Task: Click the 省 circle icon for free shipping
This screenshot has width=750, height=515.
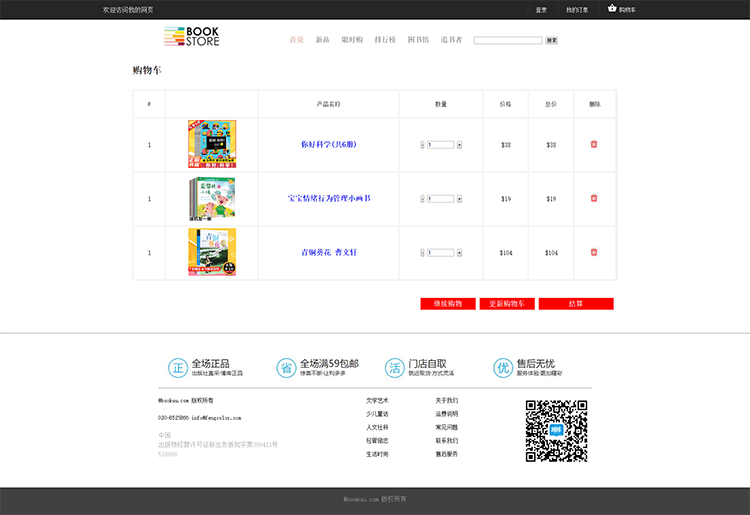Action: [x=286, y=368]
